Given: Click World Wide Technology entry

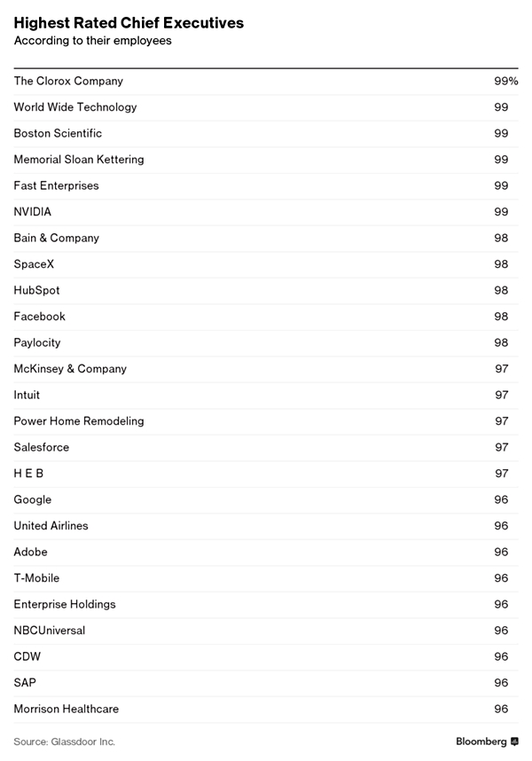Looking at the screenshot, I should 75,107.
